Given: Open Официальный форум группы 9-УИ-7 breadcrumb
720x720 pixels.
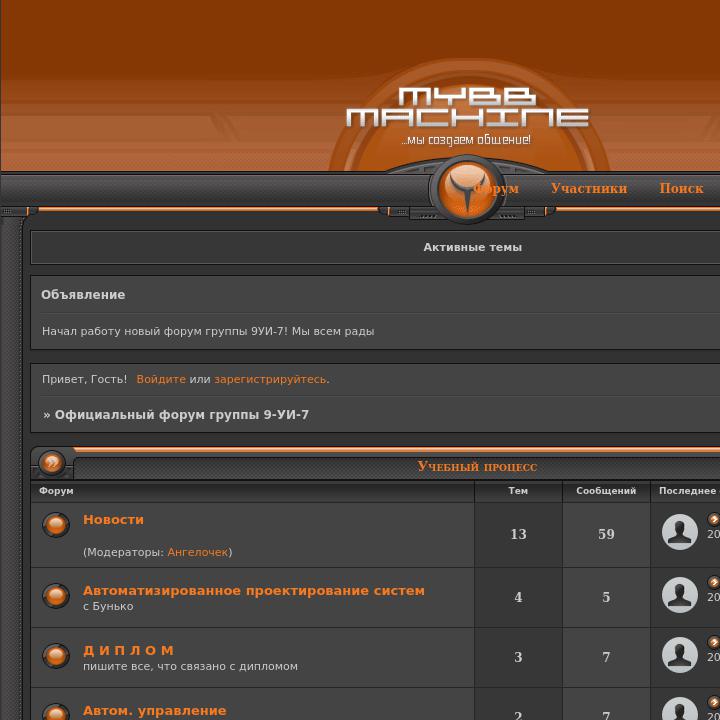Looking at the screenshot, I should 182,415.
